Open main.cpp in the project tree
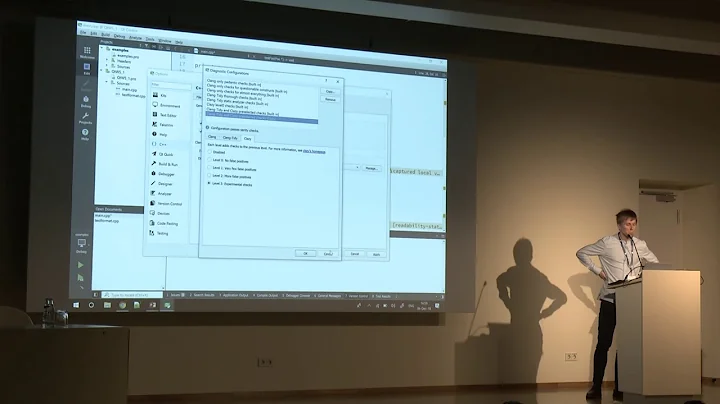Screen dimensions: 720x404 129,90
